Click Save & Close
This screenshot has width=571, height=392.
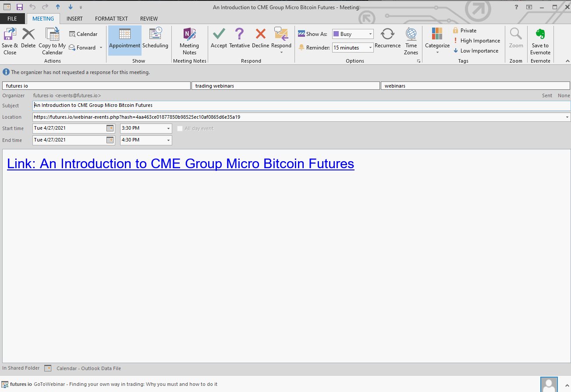(10, 41)
